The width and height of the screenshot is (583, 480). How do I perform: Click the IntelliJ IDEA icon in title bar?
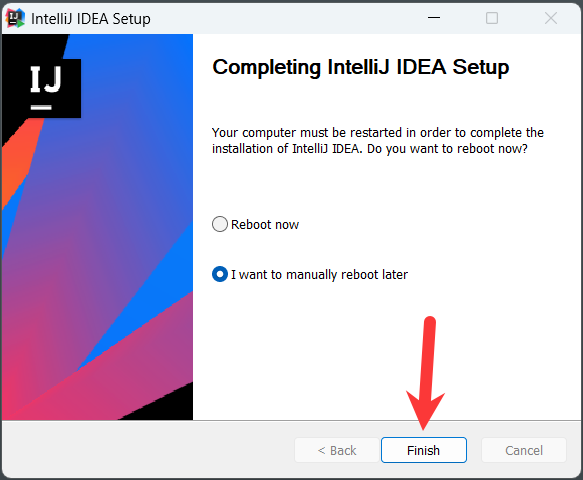[x=15, y=18]
